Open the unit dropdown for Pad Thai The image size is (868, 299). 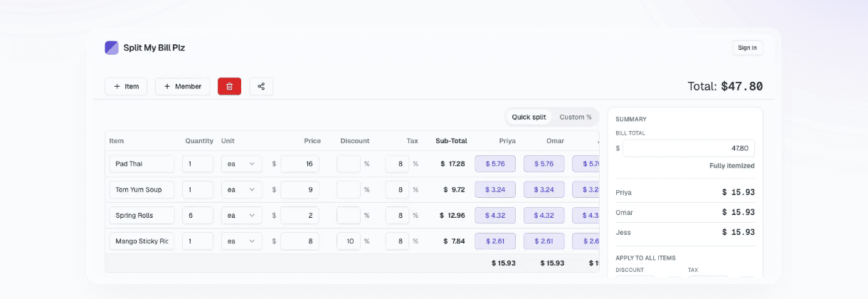(241, 164)
